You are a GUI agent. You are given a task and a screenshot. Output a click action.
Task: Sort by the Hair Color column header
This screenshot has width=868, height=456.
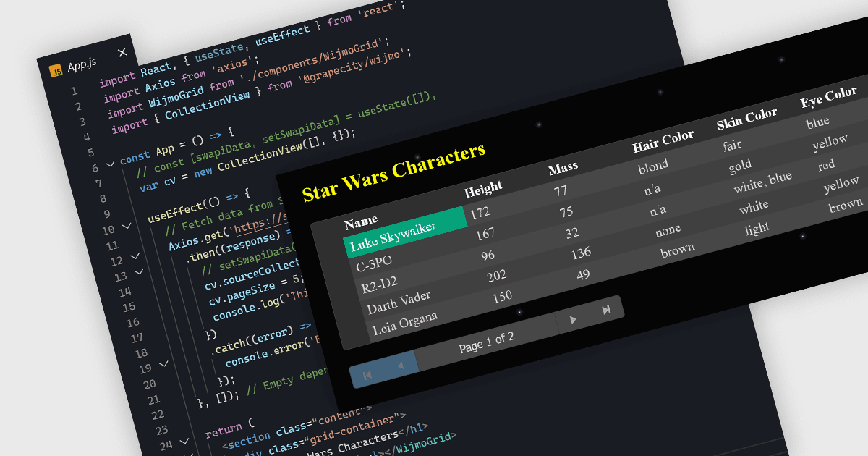pos(663,141)
